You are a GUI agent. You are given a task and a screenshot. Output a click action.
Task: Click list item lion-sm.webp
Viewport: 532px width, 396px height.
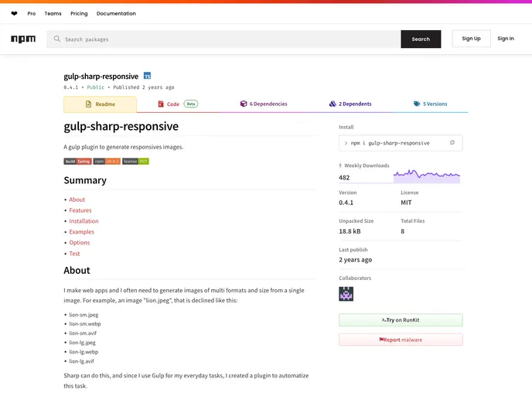coord(85,324)
